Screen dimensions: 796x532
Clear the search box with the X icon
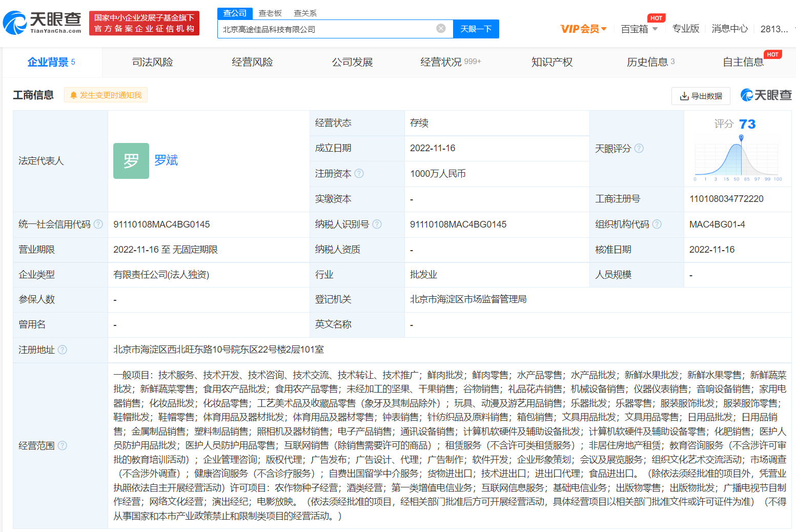[441, 28]
